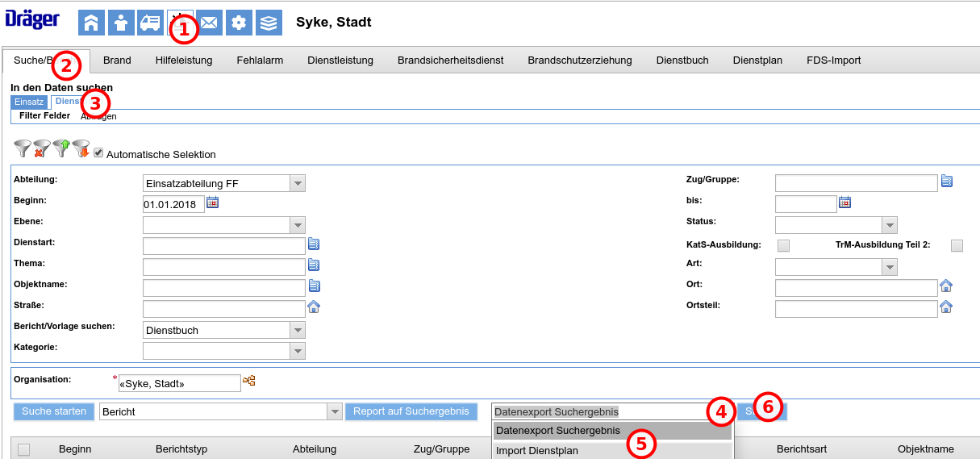The width and height of the screenshot is (980, 459).
Task: Click the Suche starten button
Action: pyautogui.click(x=54, y=411)
